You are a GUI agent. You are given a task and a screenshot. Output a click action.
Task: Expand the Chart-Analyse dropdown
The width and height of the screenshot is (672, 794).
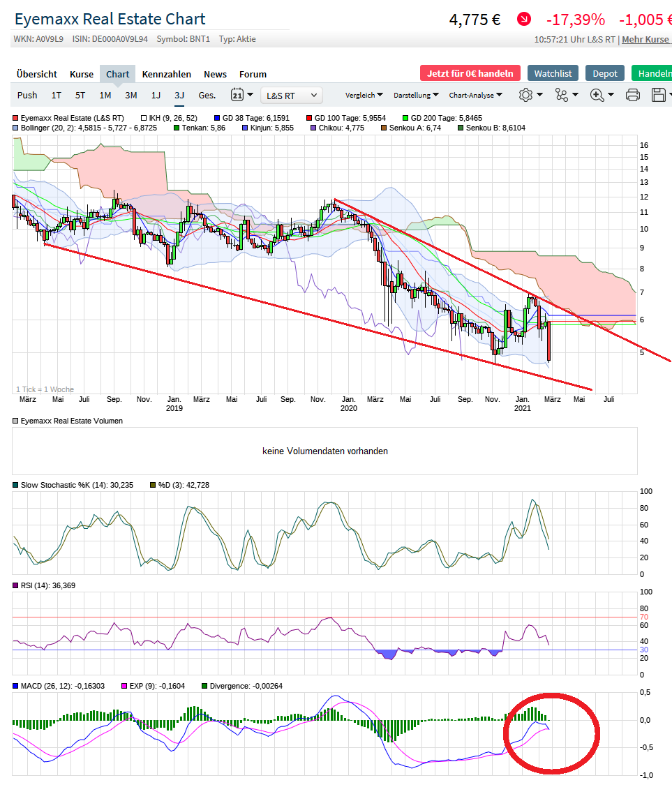[x=475, y=95]
